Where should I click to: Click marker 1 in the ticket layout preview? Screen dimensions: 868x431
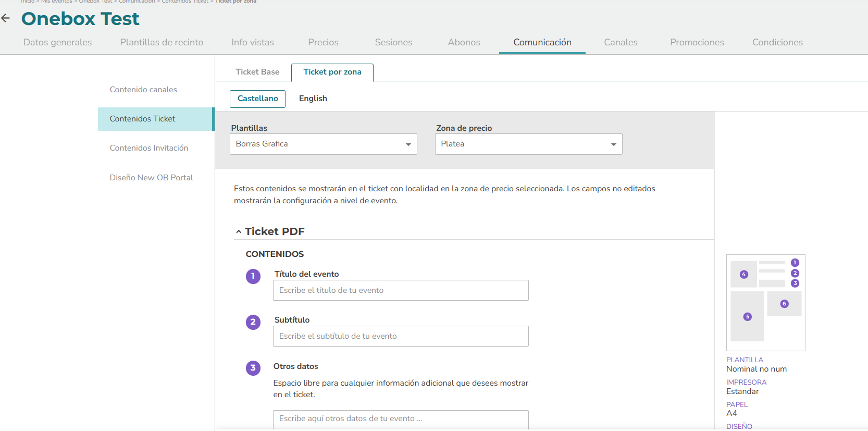click(x=795, y=263)
